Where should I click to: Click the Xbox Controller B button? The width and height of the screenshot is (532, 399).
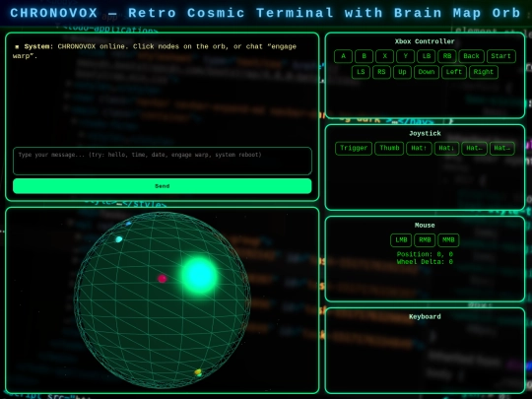[365, 56]
